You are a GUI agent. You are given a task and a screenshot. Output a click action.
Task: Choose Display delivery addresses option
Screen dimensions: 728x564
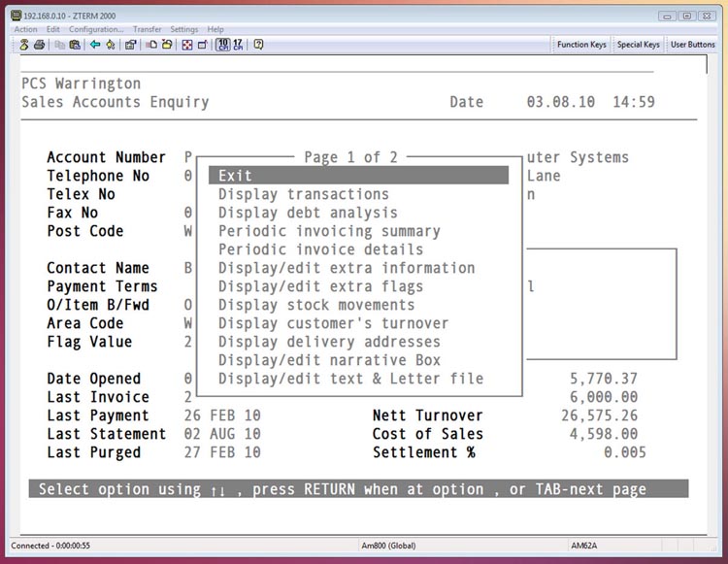(329, 342)
